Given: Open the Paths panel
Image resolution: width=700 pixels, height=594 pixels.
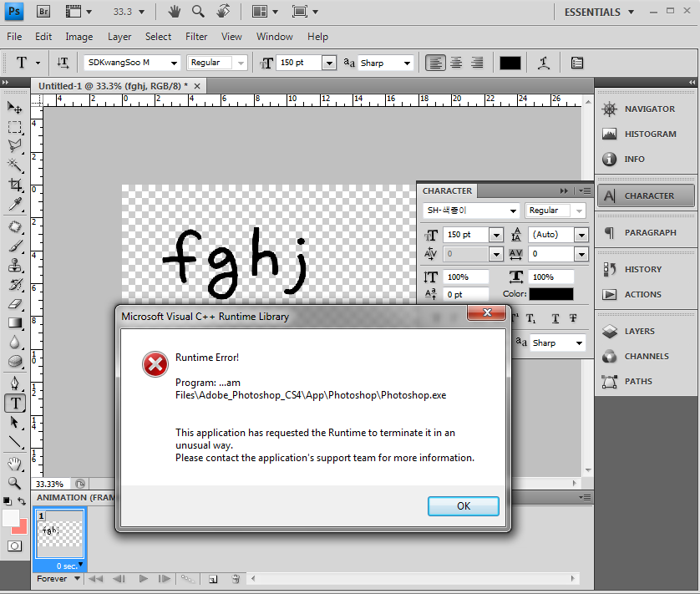Looking at the screenshot, I should click(646, 382).
